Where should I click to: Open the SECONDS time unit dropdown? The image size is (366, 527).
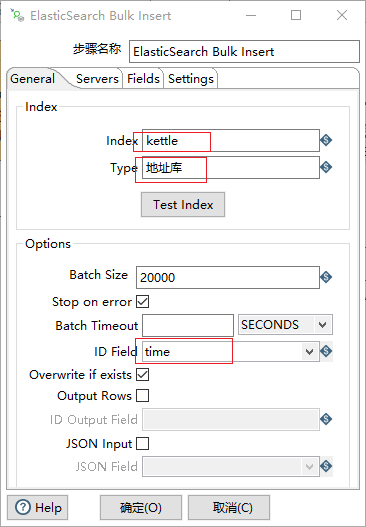pos(285,325)
